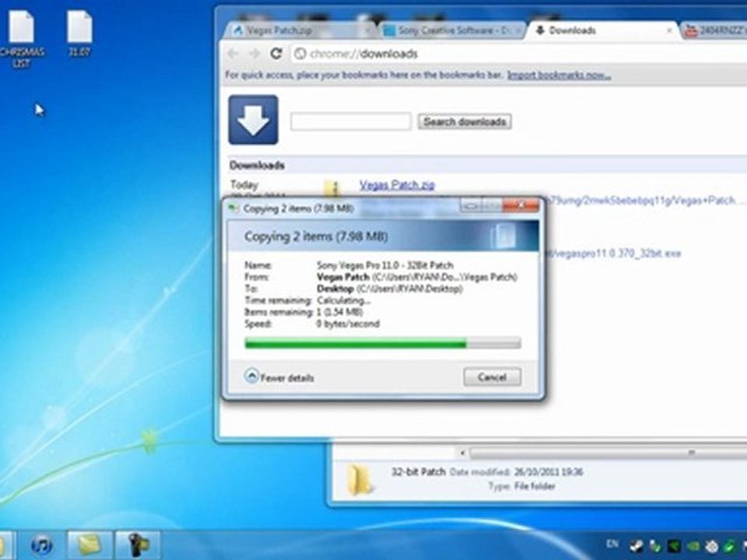This screenshot has width=747, height=560.
Task: Cancel the file copy operation
Action: coord(492,377)
